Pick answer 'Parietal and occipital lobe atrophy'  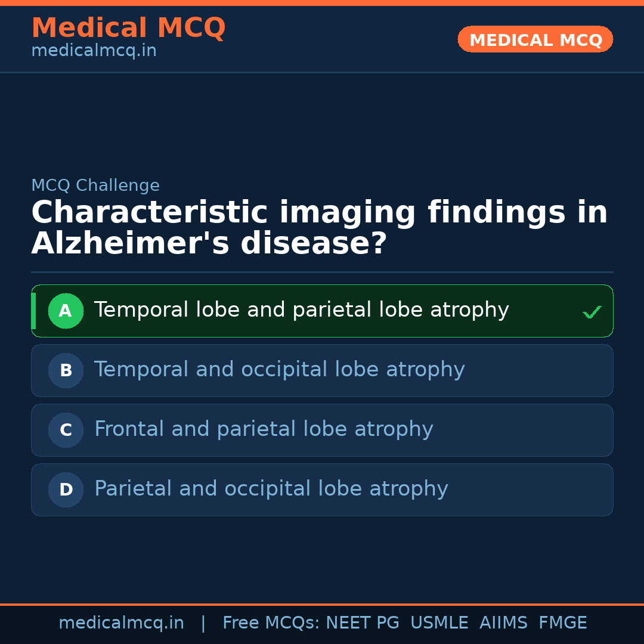tap(271, 489)
